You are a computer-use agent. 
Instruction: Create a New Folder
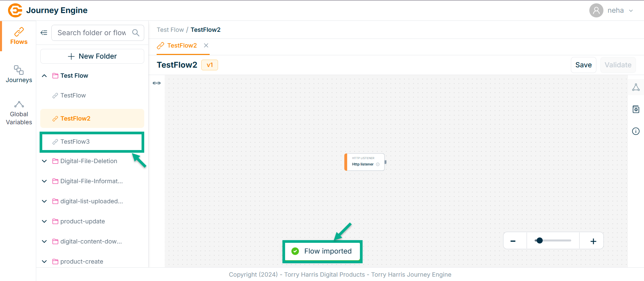(x=92, y=56)
